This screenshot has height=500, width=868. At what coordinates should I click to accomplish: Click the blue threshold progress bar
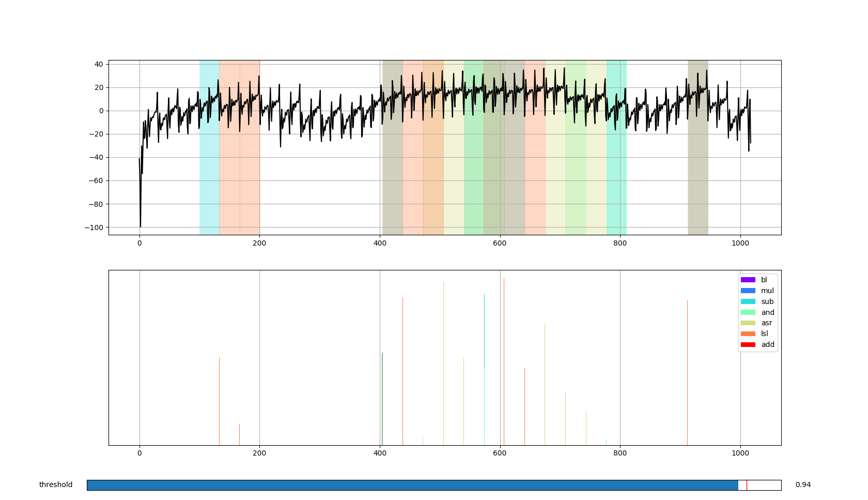tap(413, 484)
